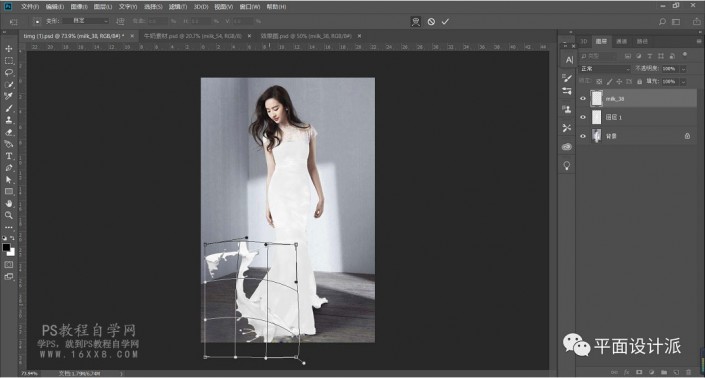The image size is (705, 378).
Task: Select the Gradient tool
Action: (9, 144)
